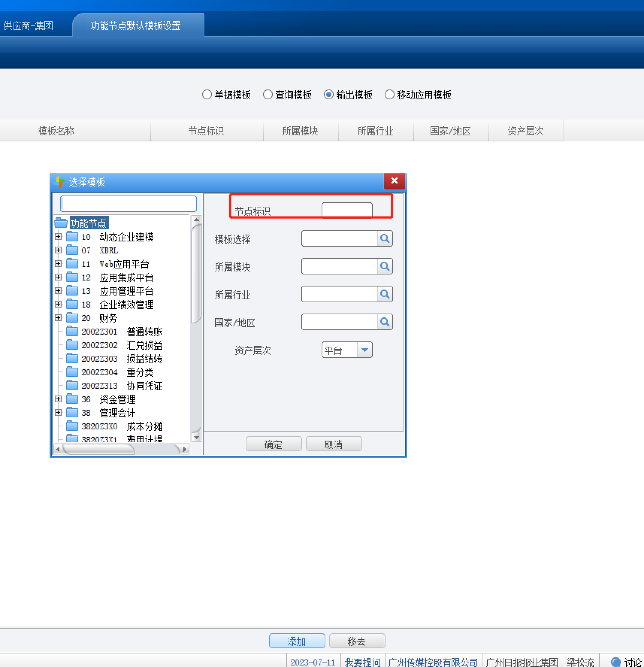Click the magnifier icon next to 模板选择
This screenshot has width=644, height=667.
[384, 238]
